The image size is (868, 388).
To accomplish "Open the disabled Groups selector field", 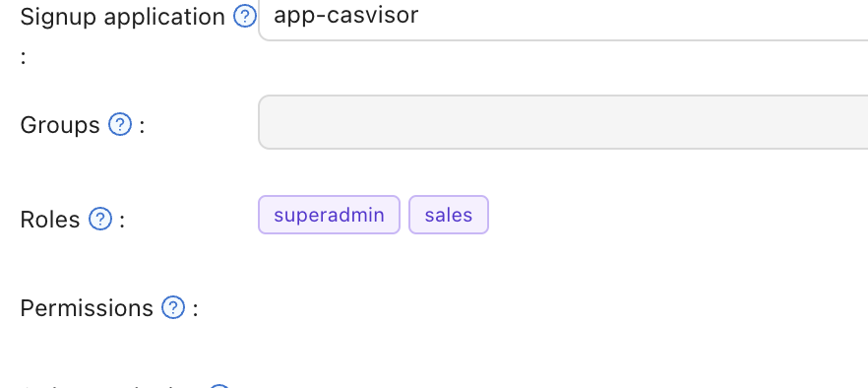I will (563, 122).
